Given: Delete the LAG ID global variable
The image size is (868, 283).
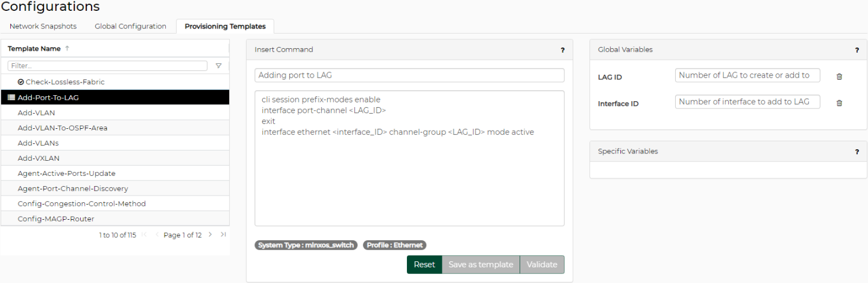Looking at the screenshot, I should 839,76.
